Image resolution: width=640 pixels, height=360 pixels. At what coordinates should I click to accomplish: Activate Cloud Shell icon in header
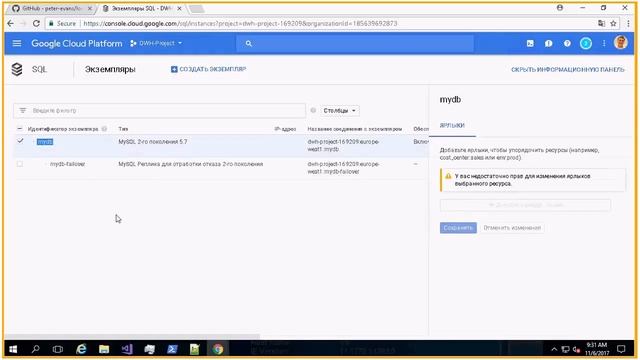point(530,43)
